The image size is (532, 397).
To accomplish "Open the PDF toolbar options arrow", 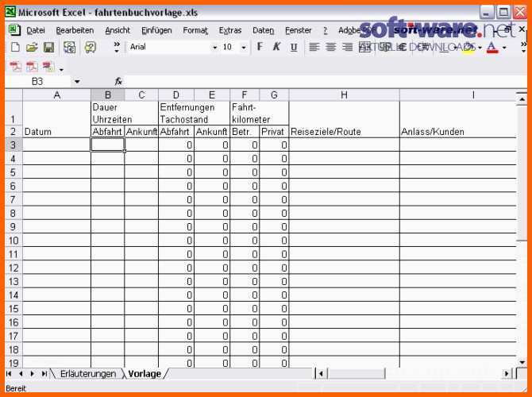I will [x=61, y=70].
